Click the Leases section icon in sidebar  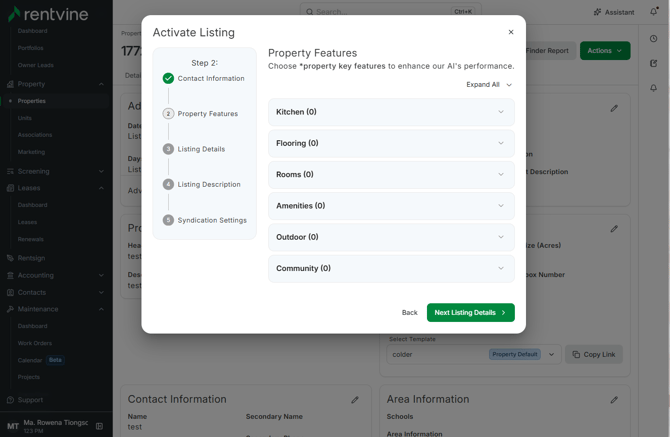[10, 188]
